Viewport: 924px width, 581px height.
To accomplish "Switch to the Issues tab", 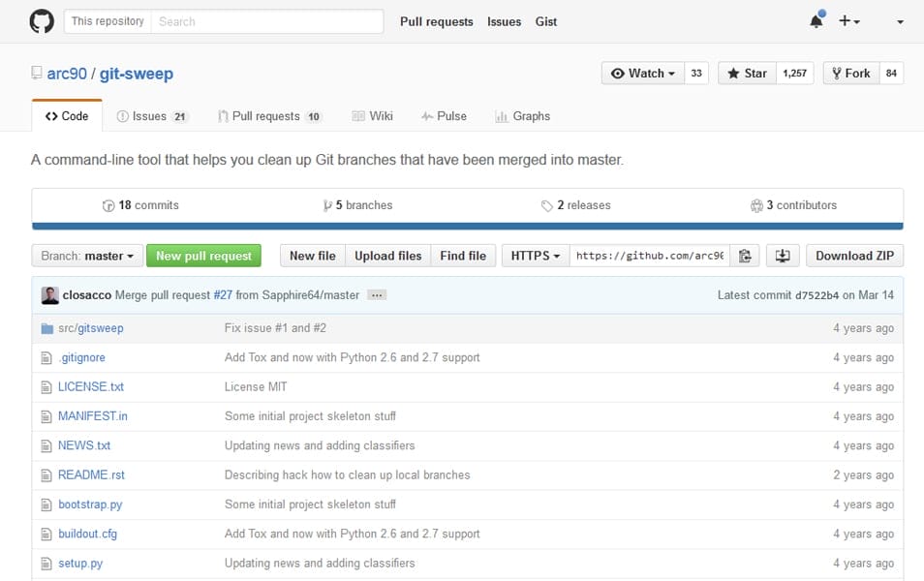I will point(152,116).
